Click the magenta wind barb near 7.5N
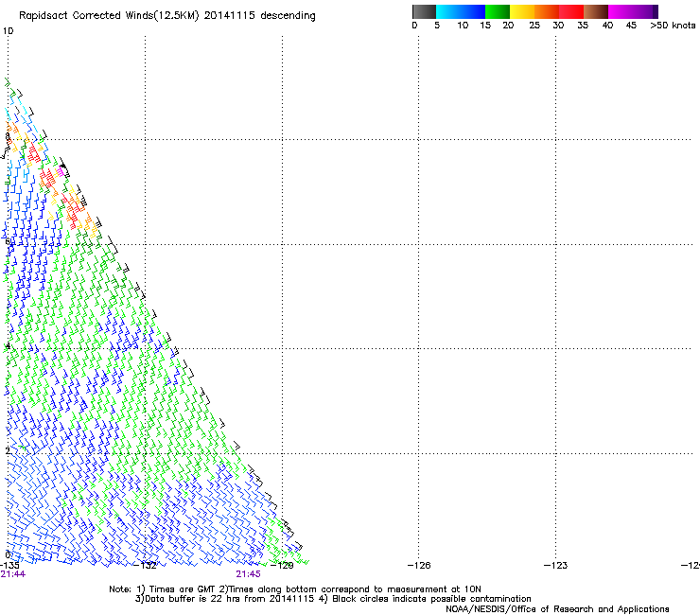 (x=60, y=171)
